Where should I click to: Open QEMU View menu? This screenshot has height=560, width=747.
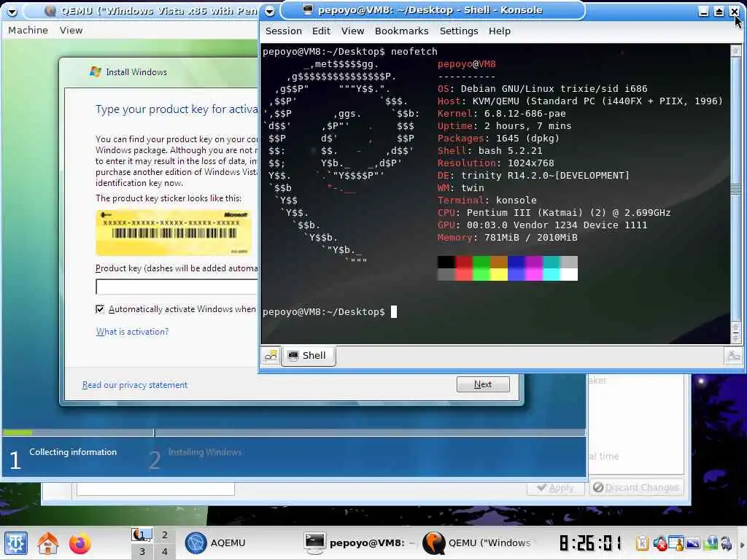coord(71,30)
